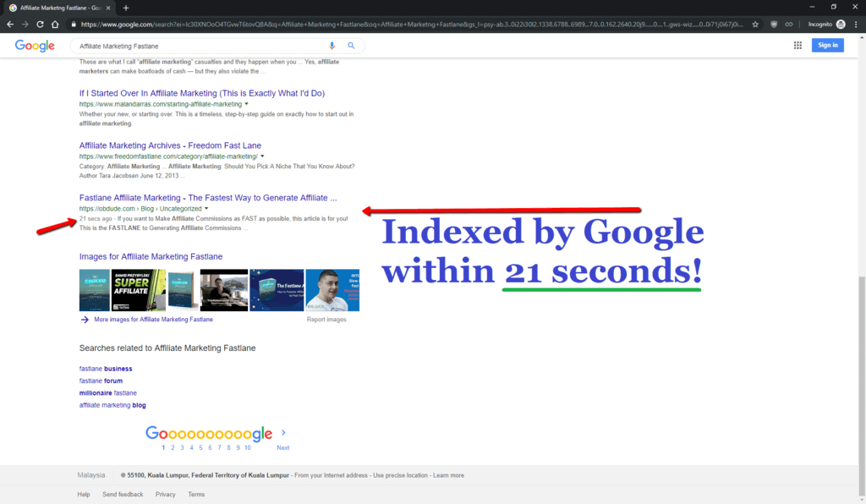This screenshot has width=866, height=504.
Task: Search related term 'millionaire fastlane'
Action: tap(107, 393)
